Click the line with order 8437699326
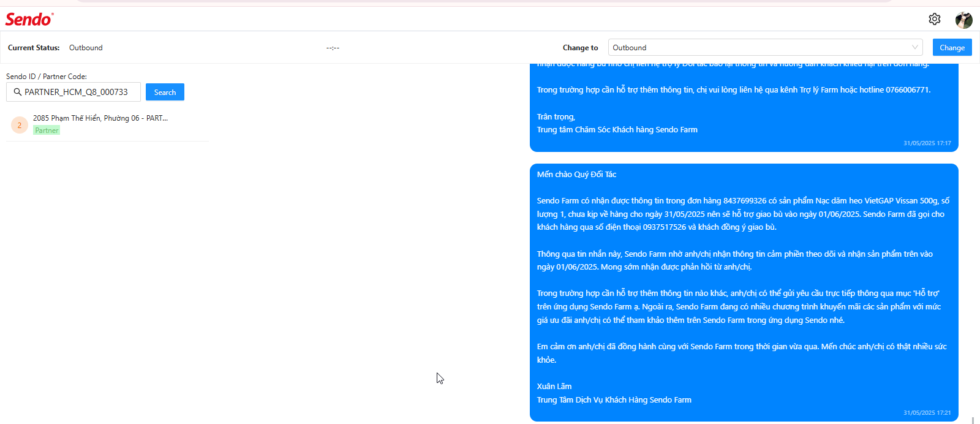 tap(743, 201)
